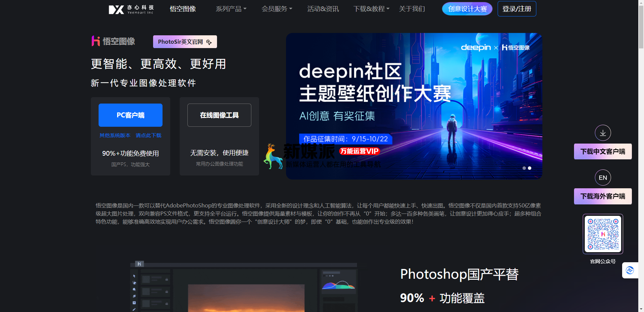Click the 下载海外客户端 button
Image resolution: width=644 pixels, height=312 pixels.
pyautogui.click(x=603, y=196)
